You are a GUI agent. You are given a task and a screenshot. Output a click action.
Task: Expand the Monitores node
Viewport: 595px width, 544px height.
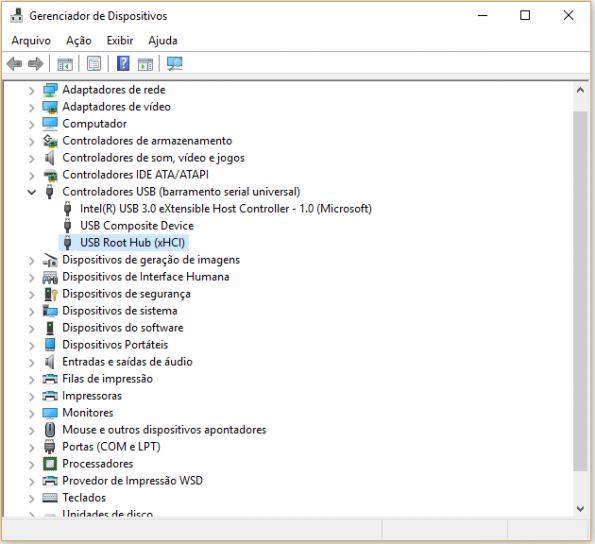tap(31, 413)
